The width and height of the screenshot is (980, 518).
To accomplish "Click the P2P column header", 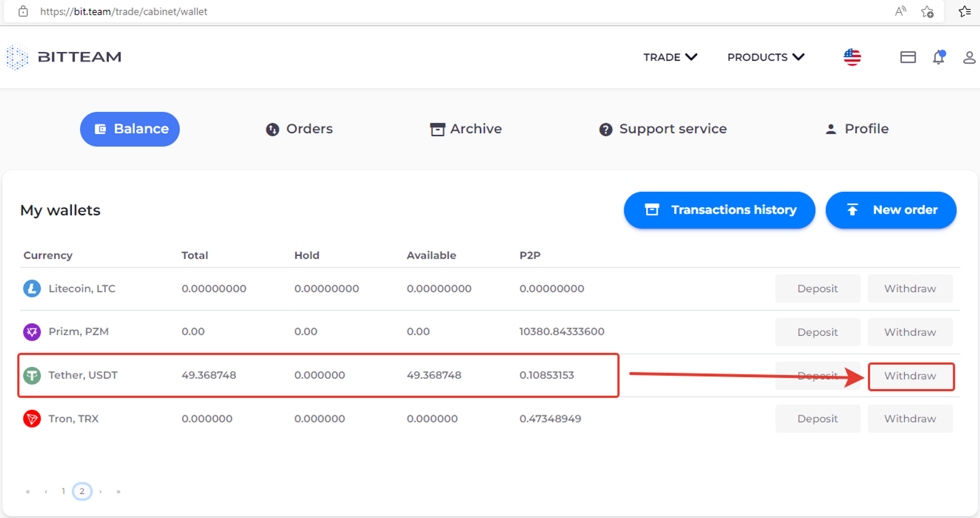I will point(530,255).
